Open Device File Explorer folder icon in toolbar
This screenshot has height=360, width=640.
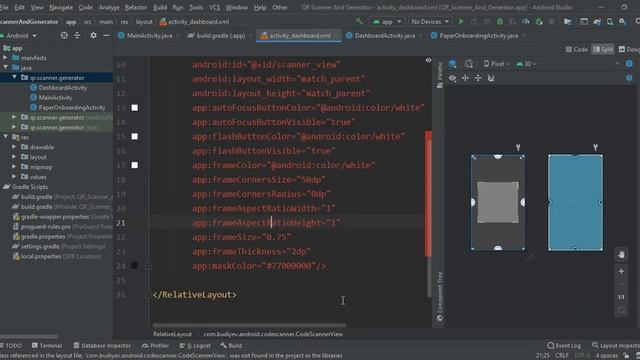568,21
